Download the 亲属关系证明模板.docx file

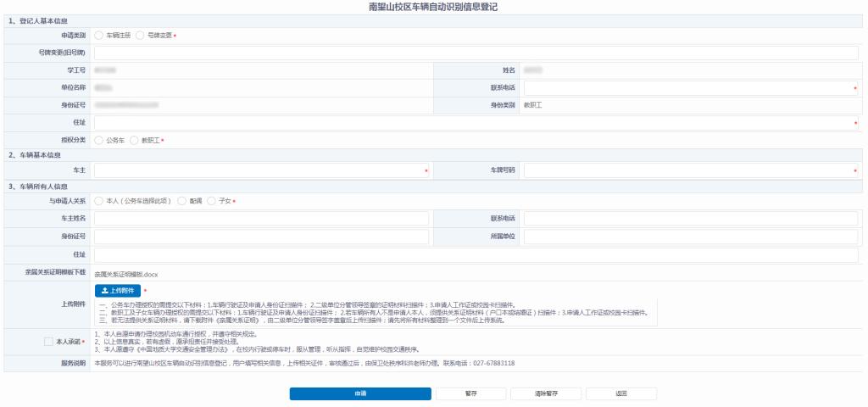pyautogui.click(x=126, y=275)
